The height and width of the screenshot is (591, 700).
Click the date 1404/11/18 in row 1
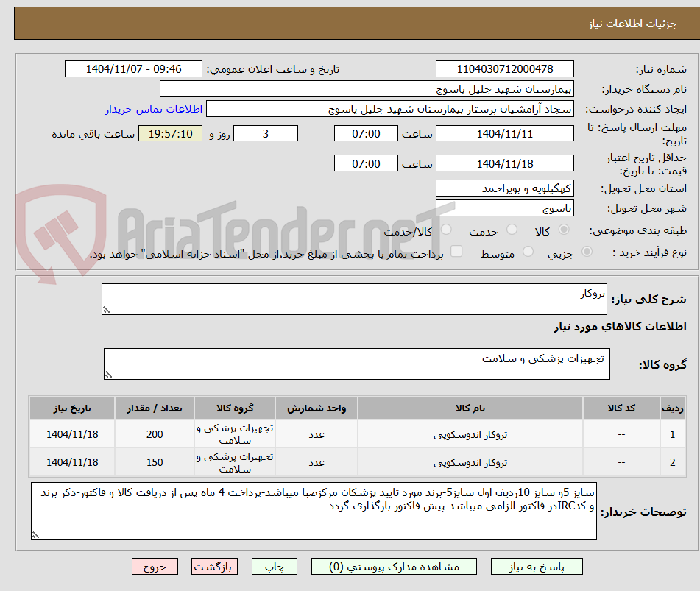coord(72,434)
